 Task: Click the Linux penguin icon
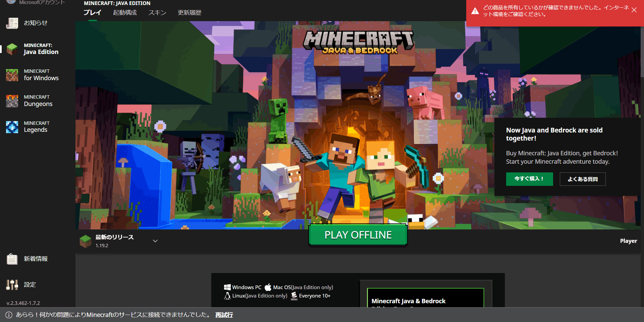coord(227,296)
